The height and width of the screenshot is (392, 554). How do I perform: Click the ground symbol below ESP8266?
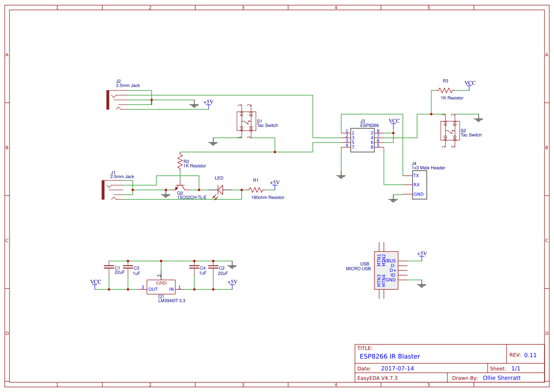(x=341, y=175)
